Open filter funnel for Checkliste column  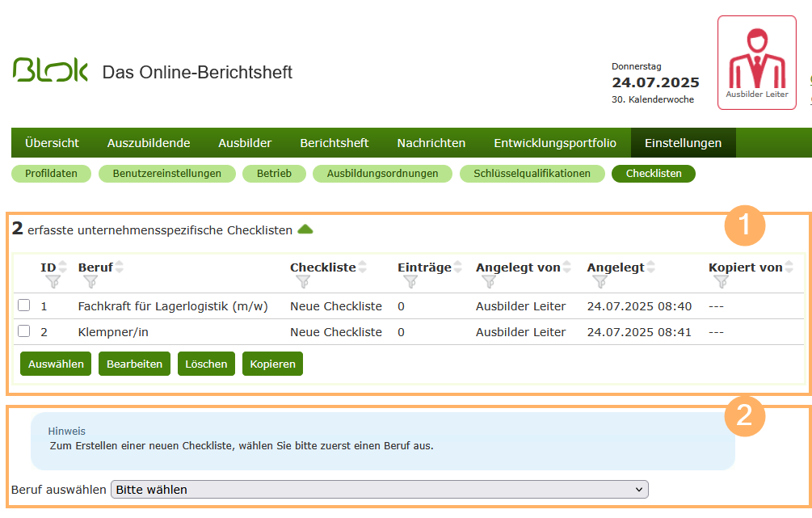coord(303,282)
